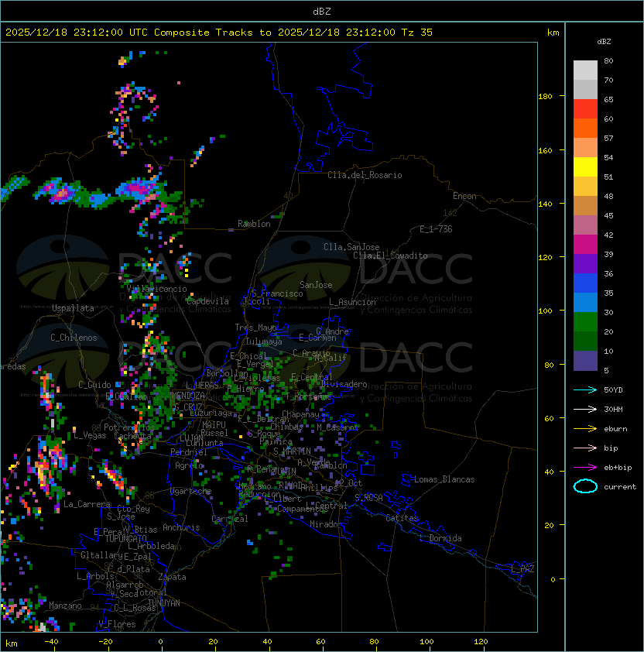Click the current legend label
644x652 pixels.
[x=620, y=487]
